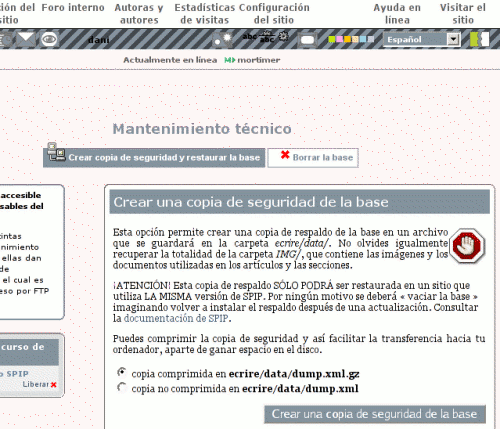Click the computer backup icon above the tab
This screenshot has width=500, height=429.
56,152
